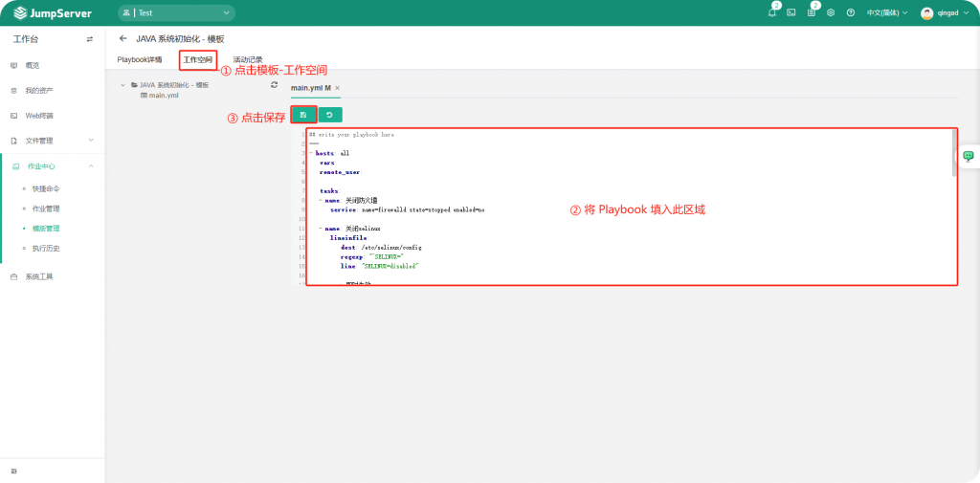Screen dimensions: 980x483
Task: Switch to the 工作空间 tab
Action: pos(197,60)
